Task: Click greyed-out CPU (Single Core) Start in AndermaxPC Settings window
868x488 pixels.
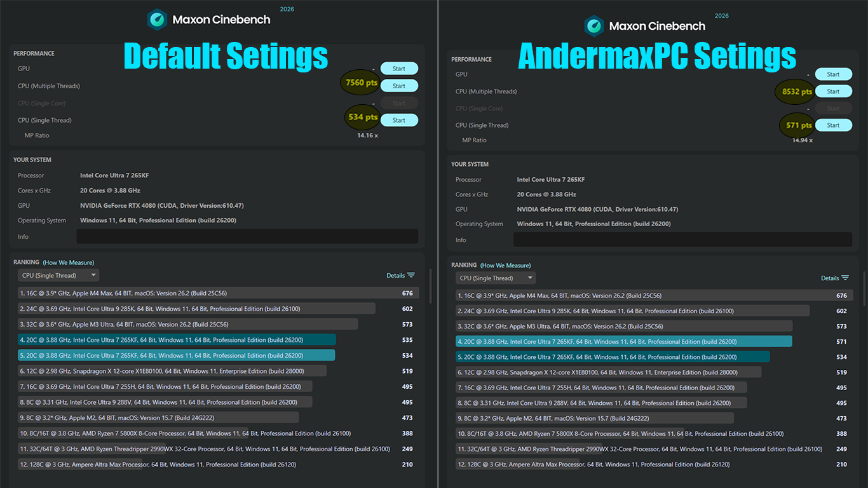Action: (833, 109)
